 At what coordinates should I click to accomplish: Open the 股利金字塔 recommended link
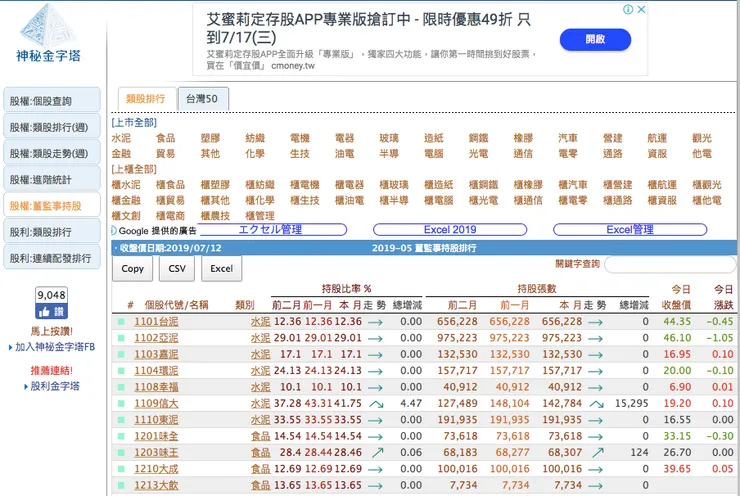55,386
